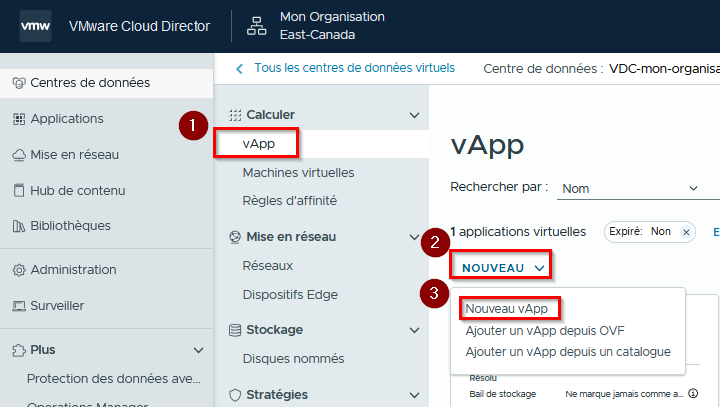Open the NOUVEAU dropdown button
The image size is (720, 407).
tap(501, 268)
